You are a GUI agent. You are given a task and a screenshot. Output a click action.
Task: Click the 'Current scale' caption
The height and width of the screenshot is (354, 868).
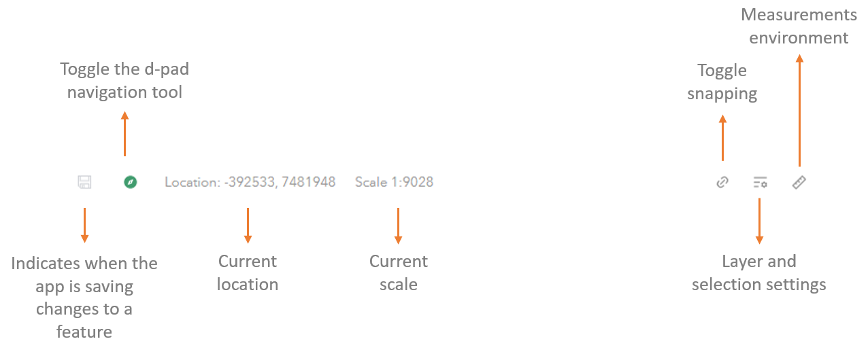(399, 272)
